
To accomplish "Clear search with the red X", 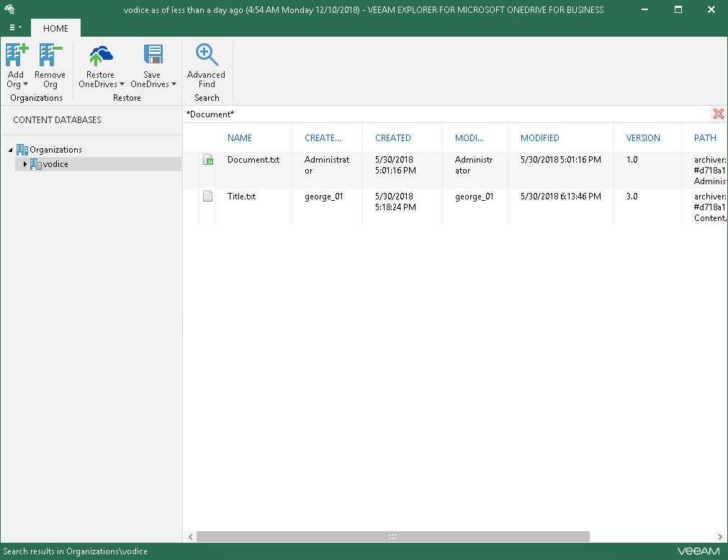I will pos(718,114).
